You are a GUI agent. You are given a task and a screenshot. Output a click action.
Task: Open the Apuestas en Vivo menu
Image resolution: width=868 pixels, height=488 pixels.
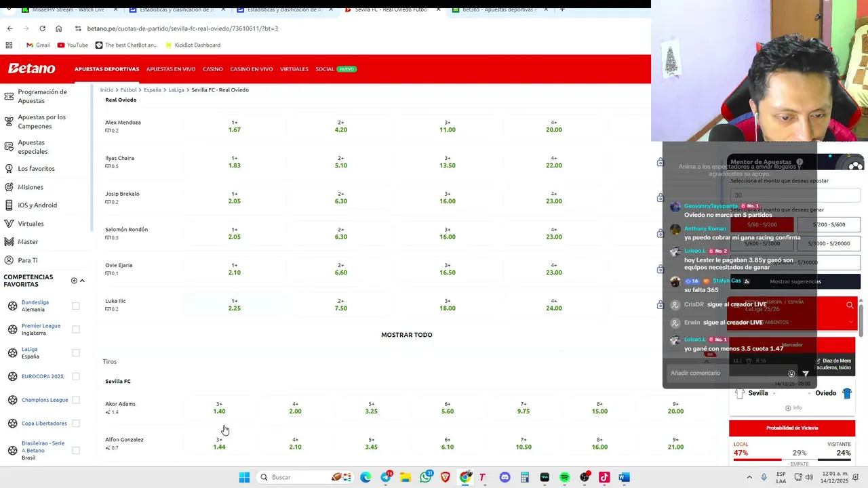pyautogui.click(x=171, y=69)
